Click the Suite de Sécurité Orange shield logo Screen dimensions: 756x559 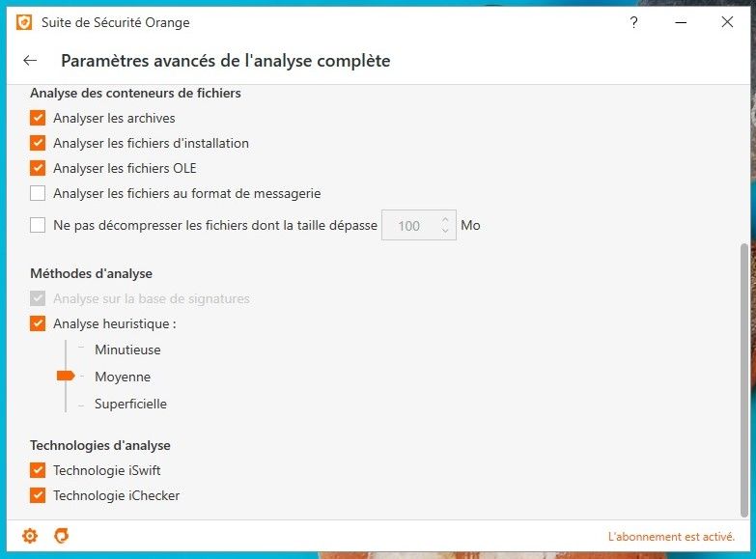pyautogui.click(x=24, y=22)
